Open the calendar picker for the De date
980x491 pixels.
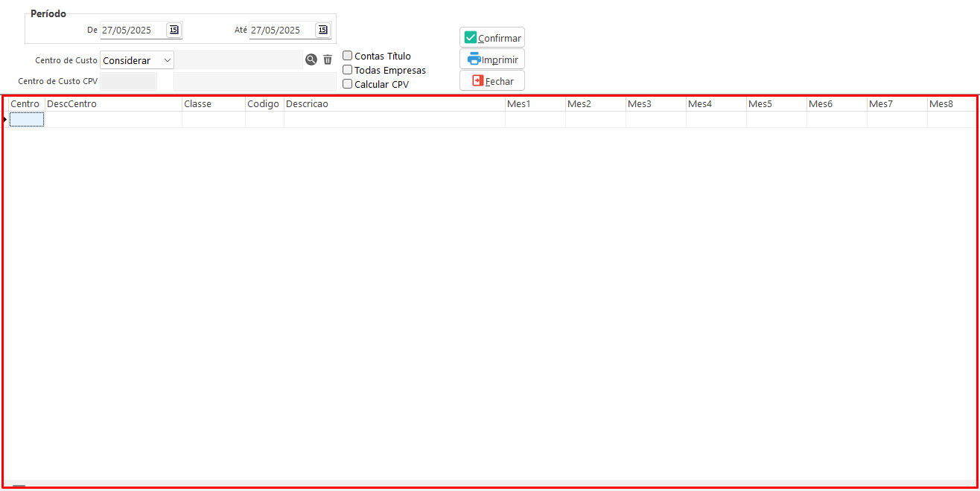174,30
